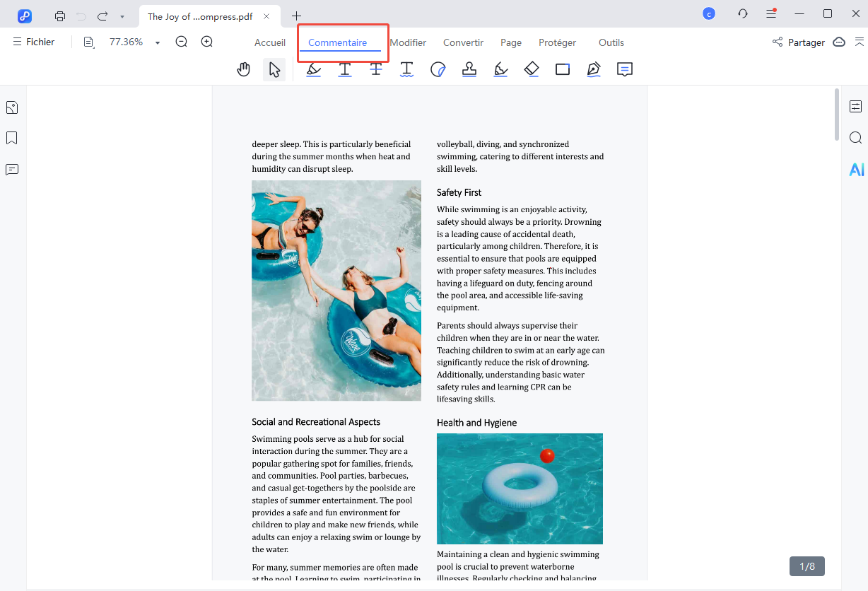Click the page number indicator 1/8
Screen dimensions: 868x591
pyautogui.click(x=807, y=566)
